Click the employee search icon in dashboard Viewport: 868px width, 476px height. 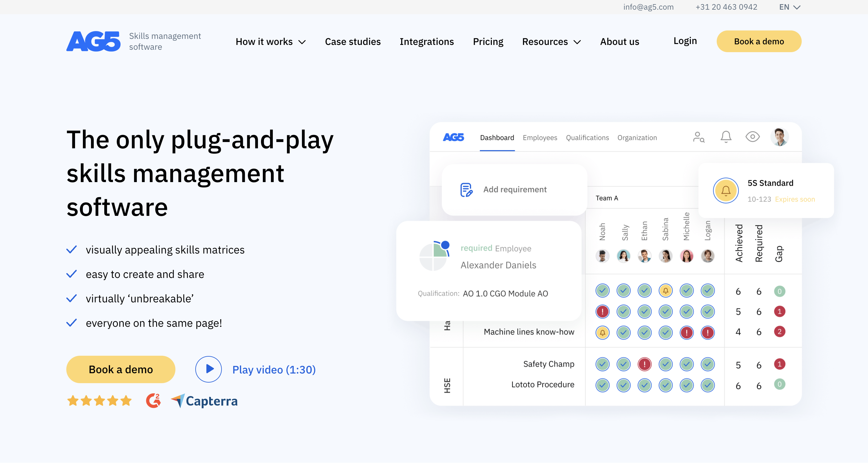click(x=699, y=137)
